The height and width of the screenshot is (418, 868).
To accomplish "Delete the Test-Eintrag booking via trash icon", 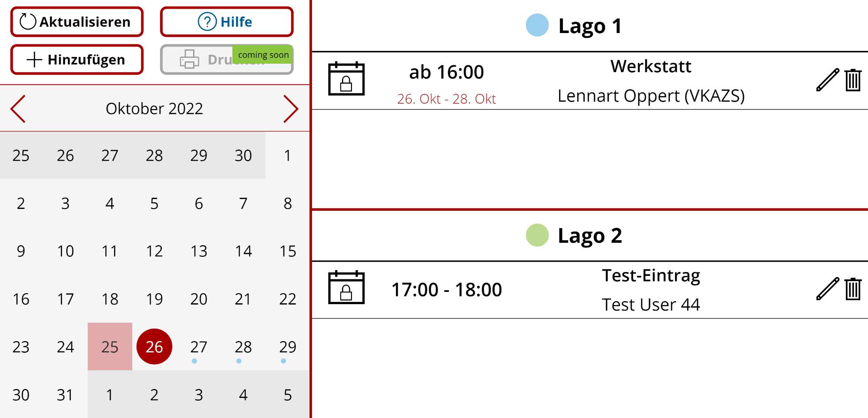I will (x=853, y=289).
